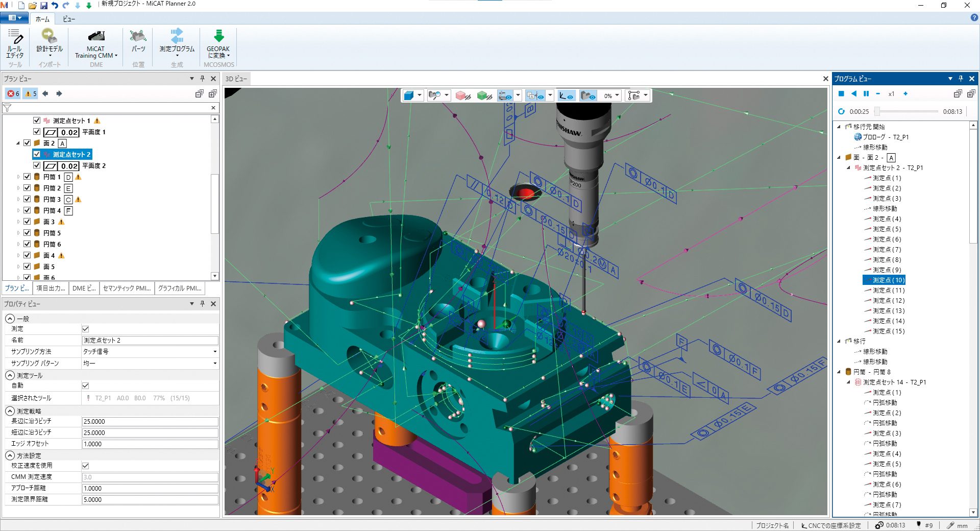Open the サンプリング方法 dropdown

[214, 352]
